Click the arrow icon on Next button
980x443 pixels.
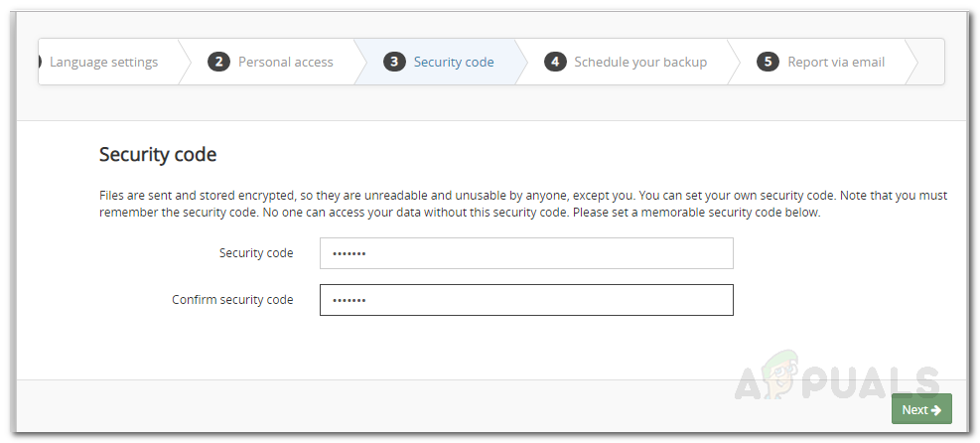[x=935, y=409]
